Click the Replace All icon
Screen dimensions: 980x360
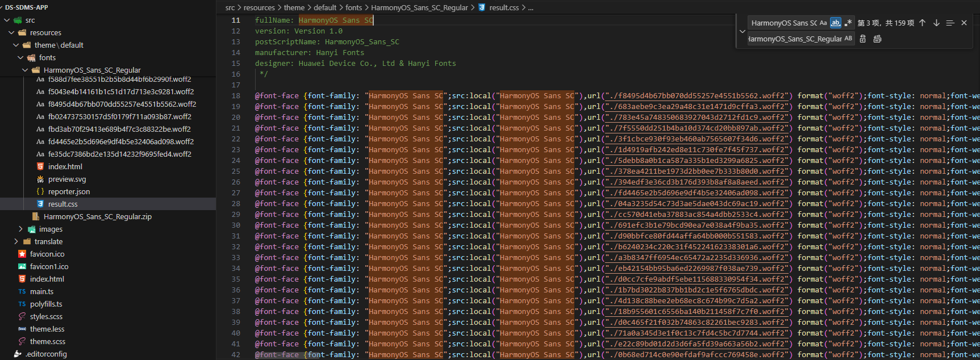tap(877, 39)
